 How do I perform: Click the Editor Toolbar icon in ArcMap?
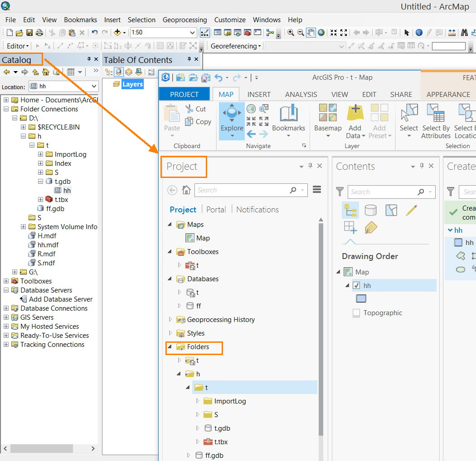tap(205, 33)
